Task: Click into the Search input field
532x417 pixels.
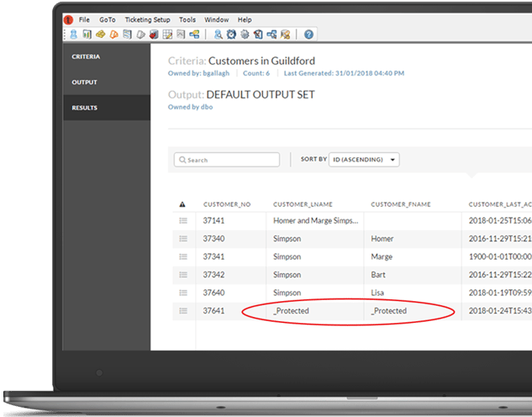Action: (227, 160)
